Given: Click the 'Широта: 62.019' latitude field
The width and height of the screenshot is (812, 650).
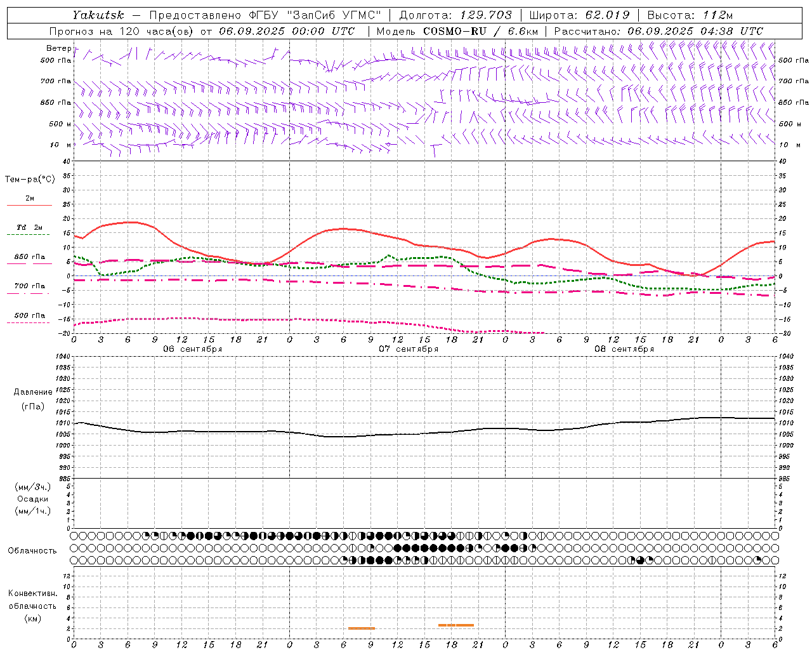Looking at the screenshot, I should click(x=579, y=15).
